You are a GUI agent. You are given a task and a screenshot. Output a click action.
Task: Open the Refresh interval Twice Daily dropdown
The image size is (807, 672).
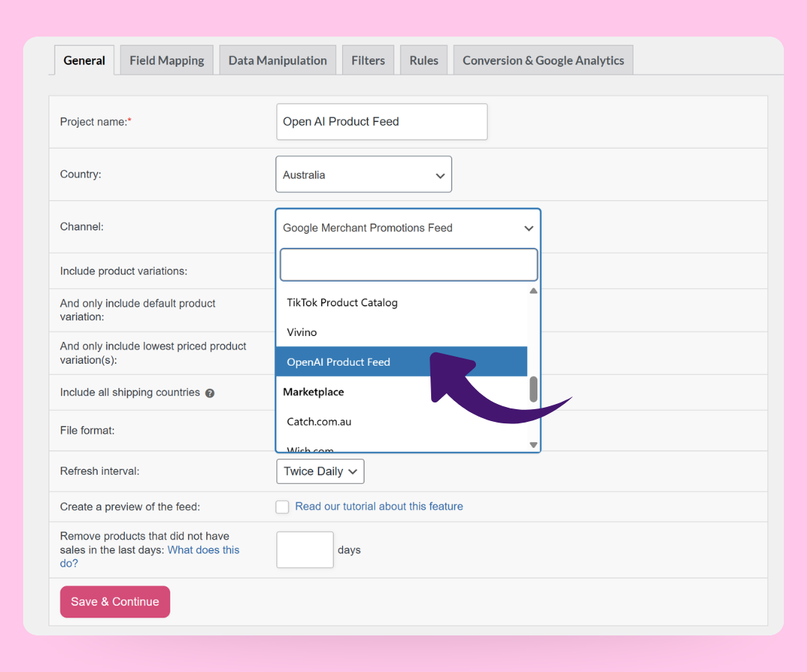[321, 471]
